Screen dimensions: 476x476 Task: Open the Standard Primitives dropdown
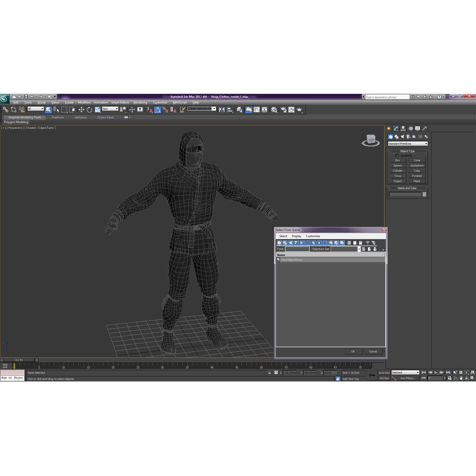pyautogui.click(x=407, y=144)
